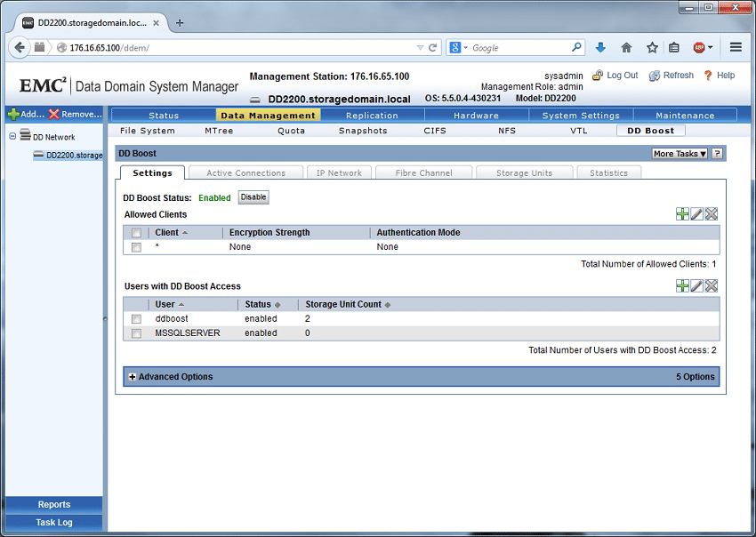Screen dimensions: 756x537
Task: Disable DD Boost with the Disable button
Action: pos(253,197)
